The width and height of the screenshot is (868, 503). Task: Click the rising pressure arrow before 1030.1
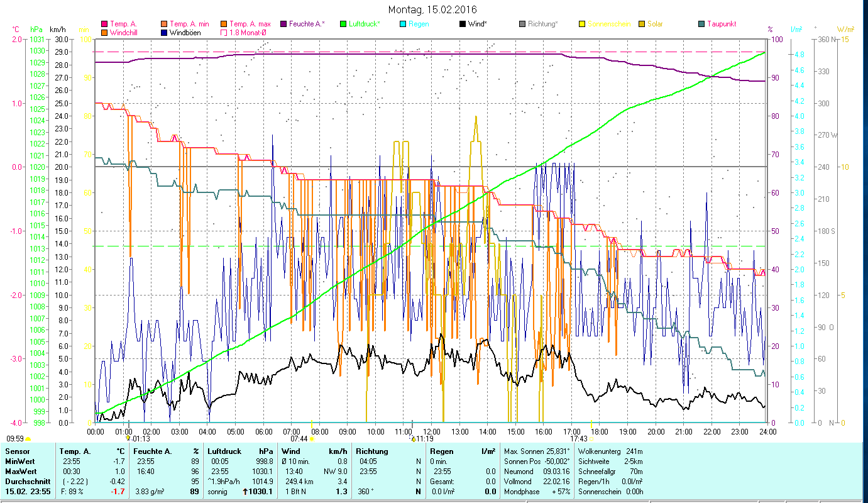click(x=246, y=492)
